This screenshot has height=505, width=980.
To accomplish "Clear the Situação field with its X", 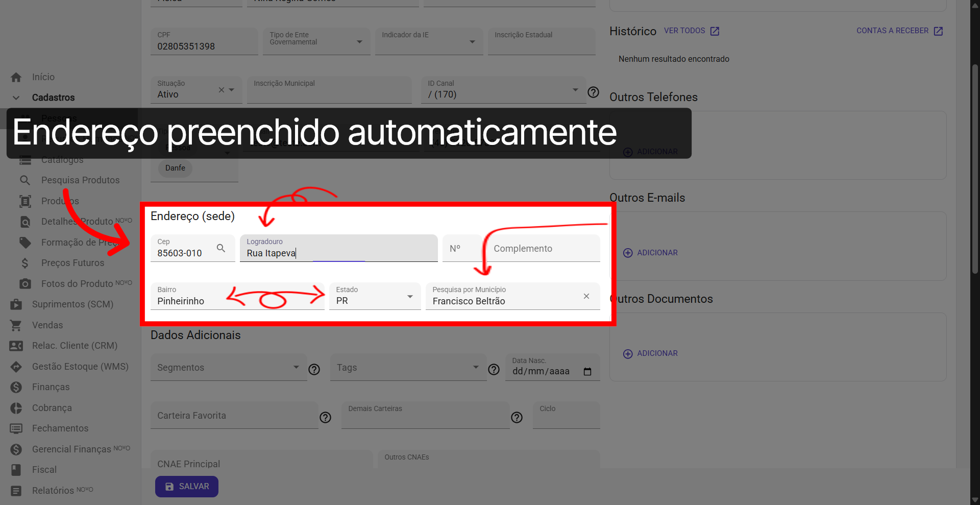I will click(x=220, y=89).
